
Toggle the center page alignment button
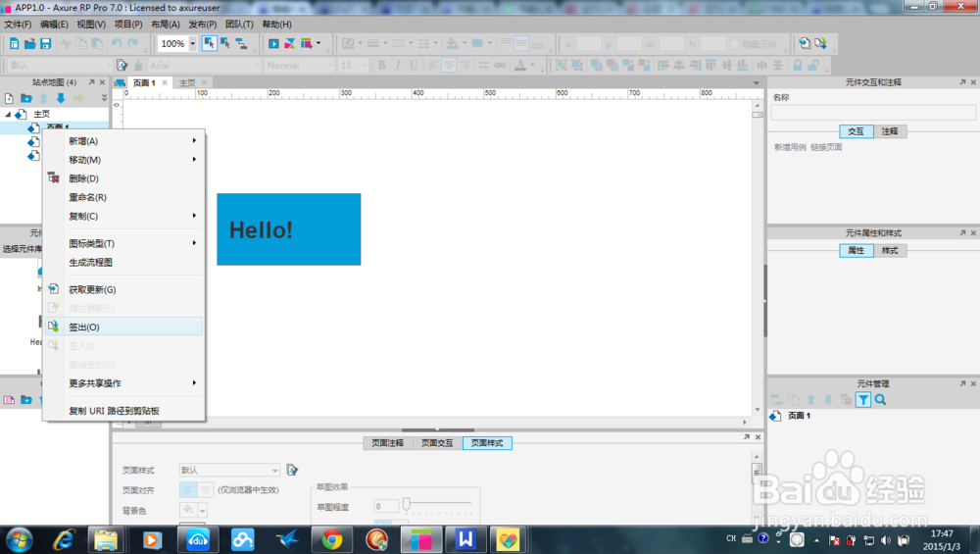205,489
